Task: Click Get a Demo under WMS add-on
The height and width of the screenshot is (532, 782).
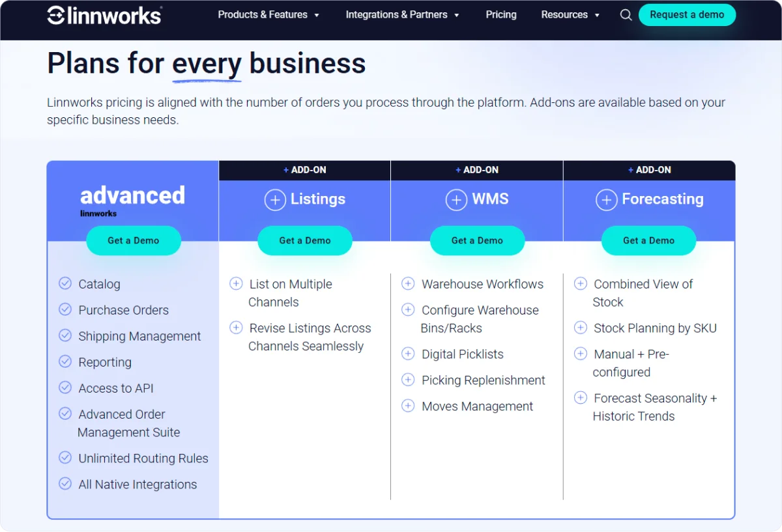Action: [477, 240]
